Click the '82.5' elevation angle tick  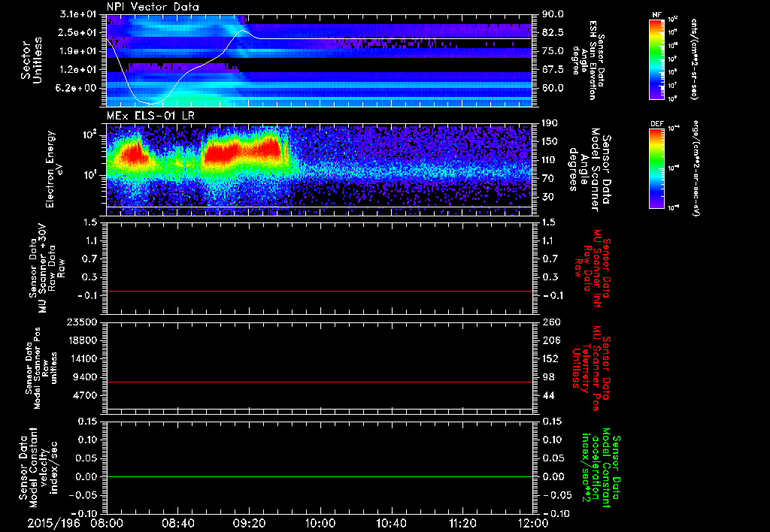click(553, 32)
